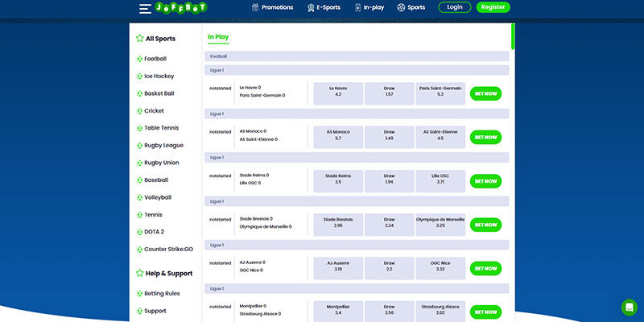
Task: Click the ball icon next to Tennis
Action: pyautogui.click(x=139, y=215)
